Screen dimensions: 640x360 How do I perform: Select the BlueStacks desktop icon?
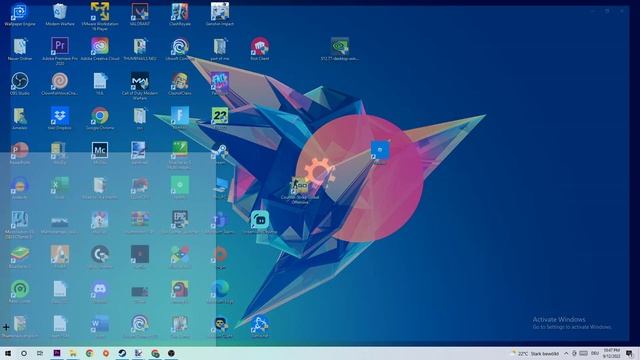coord(20,254)
